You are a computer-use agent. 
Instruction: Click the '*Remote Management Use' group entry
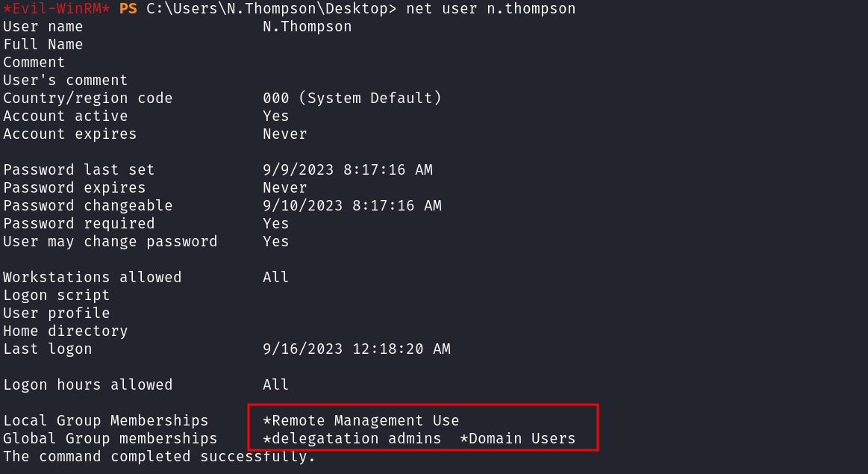[360, 421]
